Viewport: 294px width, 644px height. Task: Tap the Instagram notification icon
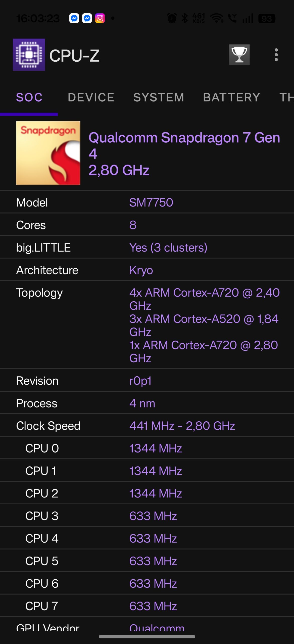point(100,18)
